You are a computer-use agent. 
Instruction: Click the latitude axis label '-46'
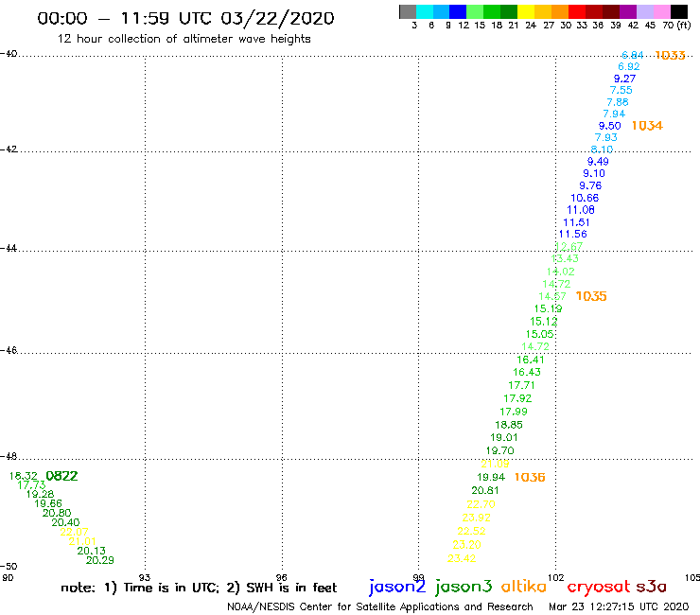[9, 350]
